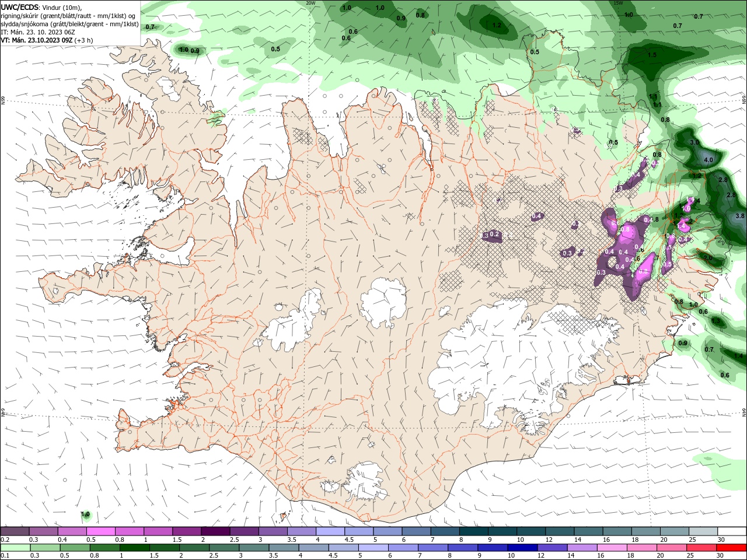Click the round white glacier in central Iceland
This screenshot has width=747, height=560.
(383, 301)
